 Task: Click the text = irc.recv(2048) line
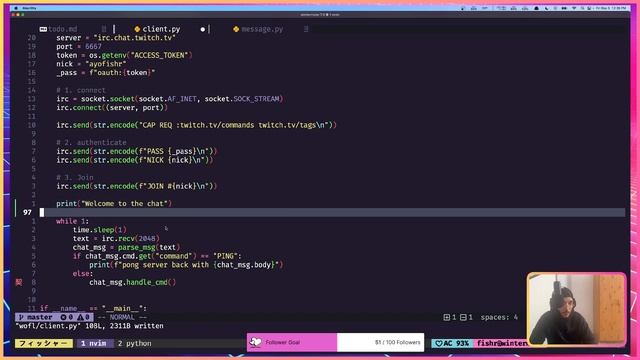point(116,238)
